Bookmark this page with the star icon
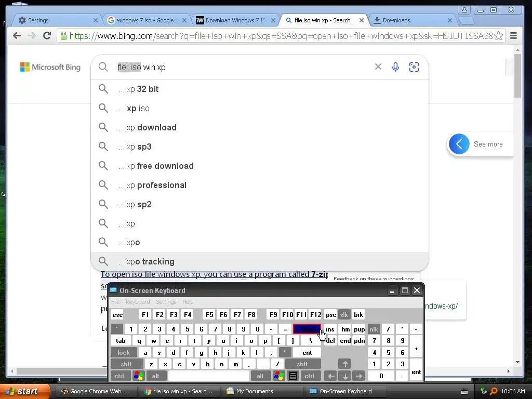Screen dimensions: 532x399 pos(498,36)
